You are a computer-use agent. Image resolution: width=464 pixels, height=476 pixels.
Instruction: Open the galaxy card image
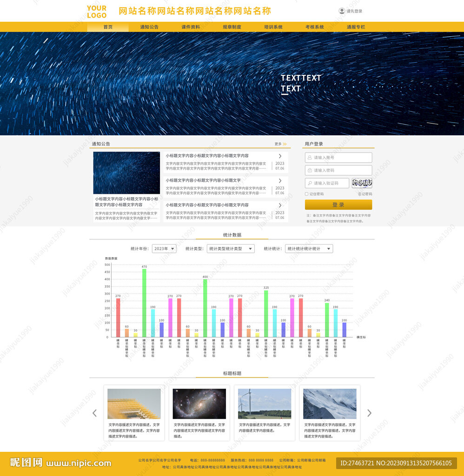pos(199,404)
